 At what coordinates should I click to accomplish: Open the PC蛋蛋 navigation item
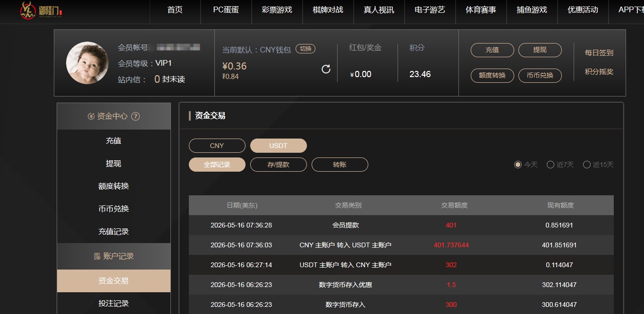[x=226, y=10]
